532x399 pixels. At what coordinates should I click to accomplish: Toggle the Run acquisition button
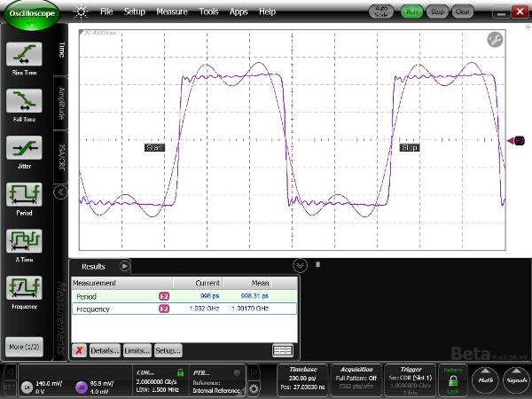tap(411, 12)
